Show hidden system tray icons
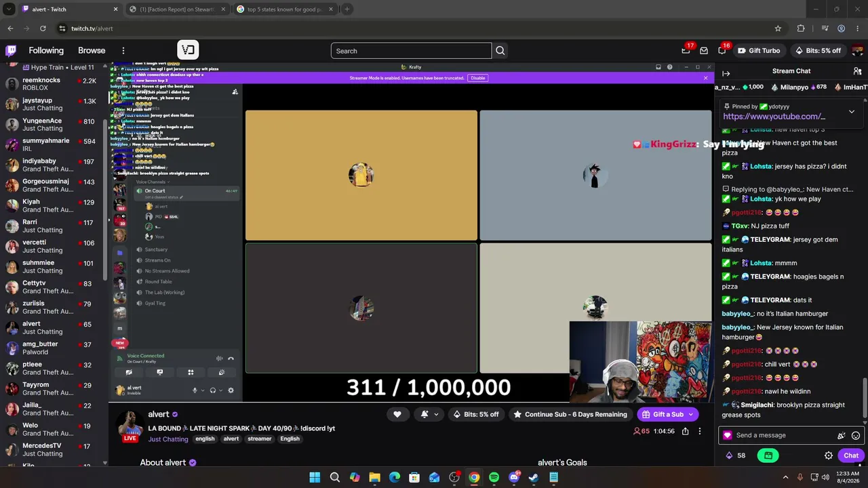The height and width of the screenshot is (488, 868). coord(785,478)
